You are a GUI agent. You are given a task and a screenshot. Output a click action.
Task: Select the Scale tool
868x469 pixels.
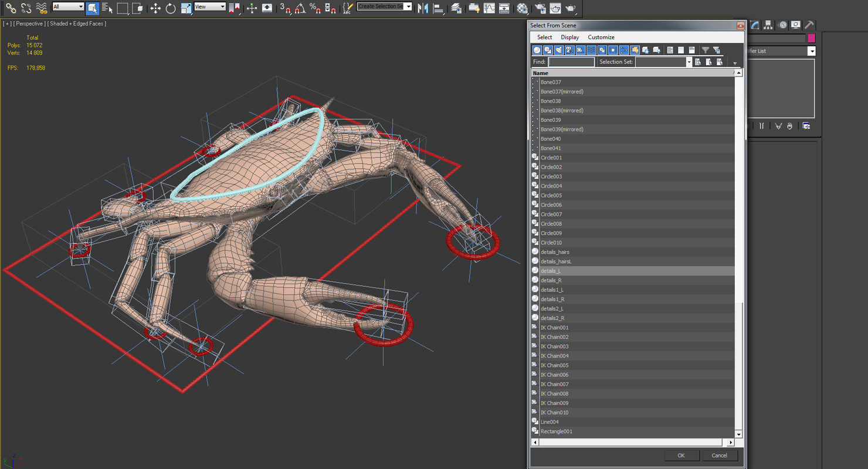point(186,8)
